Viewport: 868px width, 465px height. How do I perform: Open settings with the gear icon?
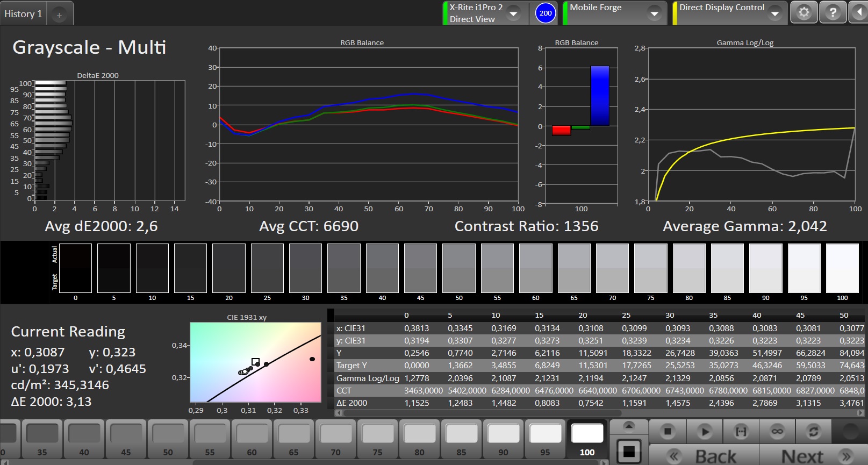tap(804, 12)
